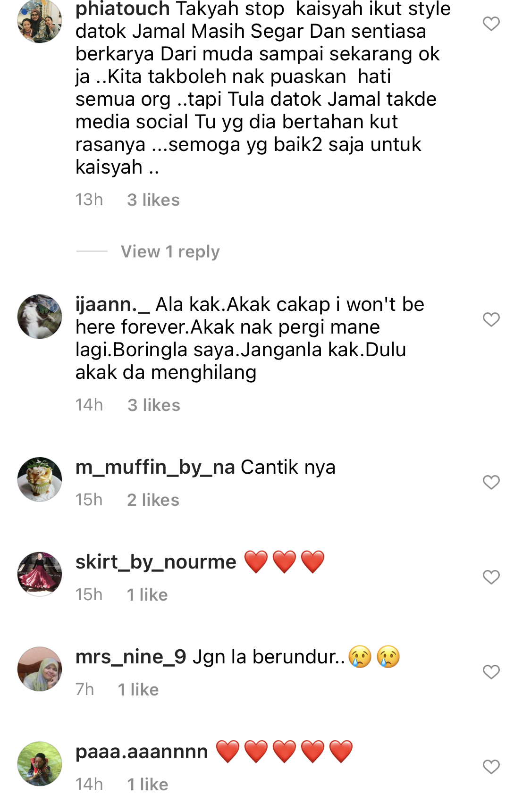Like paaa.aaannnn's comment heart

click(x=491, y=767)
